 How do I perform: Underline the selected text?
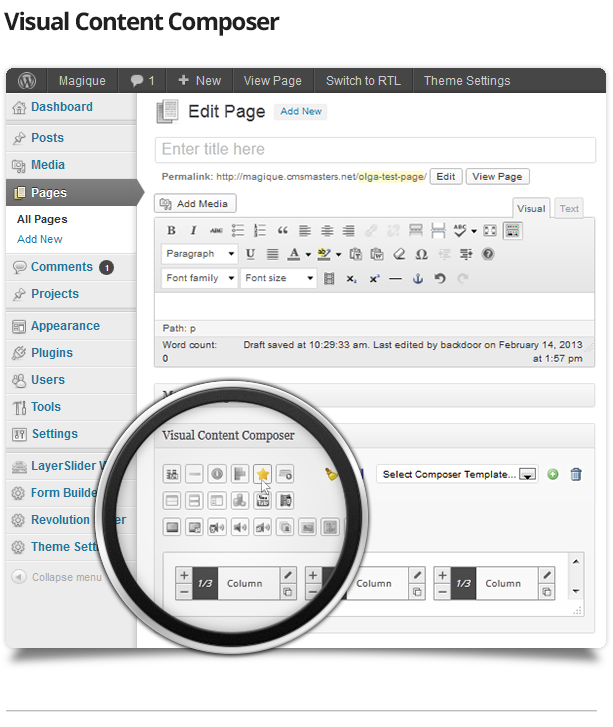tap(250, 254)
